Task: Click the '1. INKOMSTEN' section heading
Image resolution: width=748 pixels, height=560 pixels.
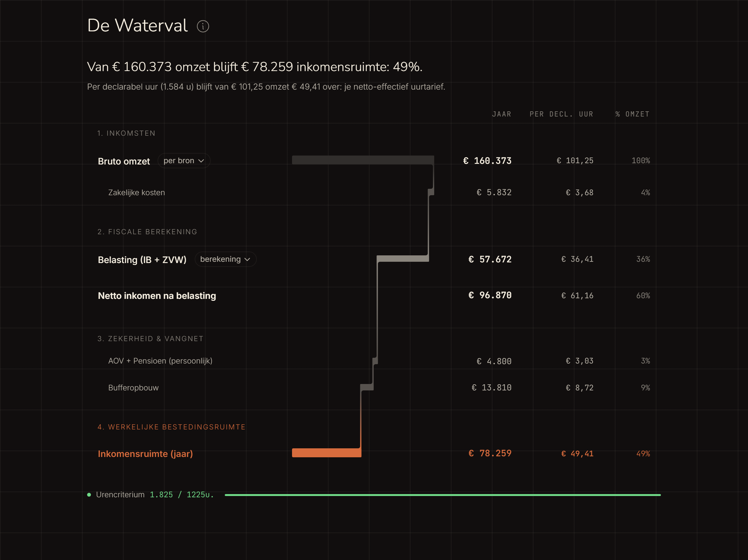Action: pyautogui.click(x=126, y=133)
